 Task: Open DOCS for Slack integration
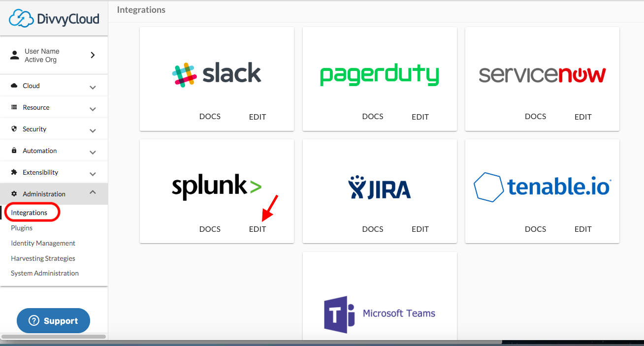click(x=210, y=117)
